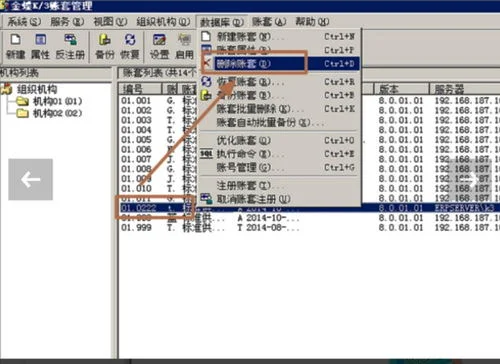Select 机构01 (01) folder in tree
This screenshot has height=364, width=500.
coord(50,101)
